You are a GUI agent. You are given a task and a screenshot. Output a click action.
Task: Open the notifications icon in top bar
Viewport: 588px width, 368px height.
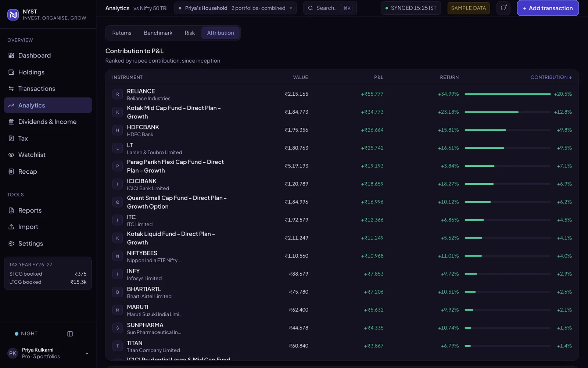503,8
